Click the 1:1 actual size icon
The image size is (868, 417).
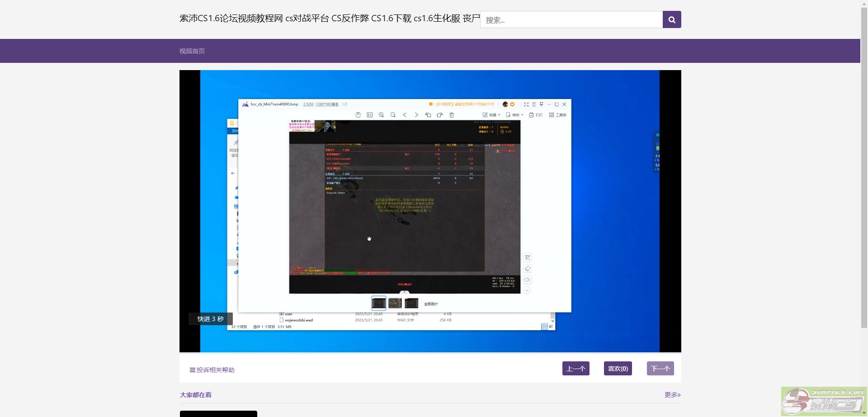369,115
